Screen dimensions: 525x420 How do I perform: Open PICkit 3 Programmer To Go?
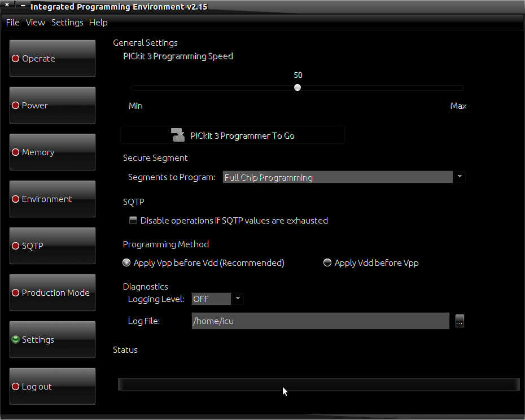point(233,135)
